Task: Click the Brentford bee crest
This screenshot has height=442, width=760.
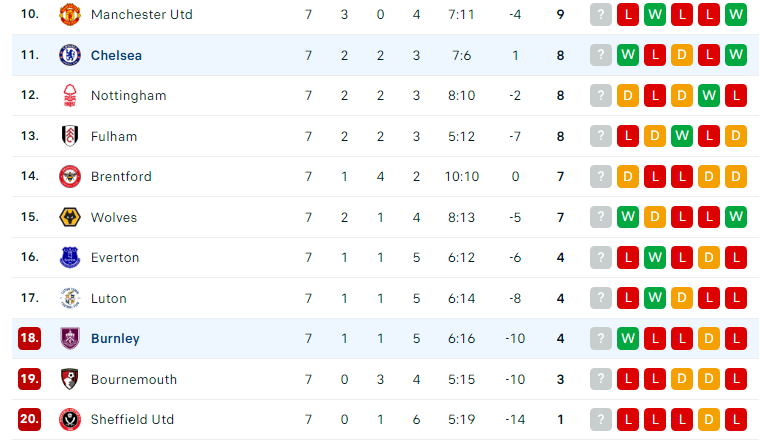Action: (x=70, y=176)
